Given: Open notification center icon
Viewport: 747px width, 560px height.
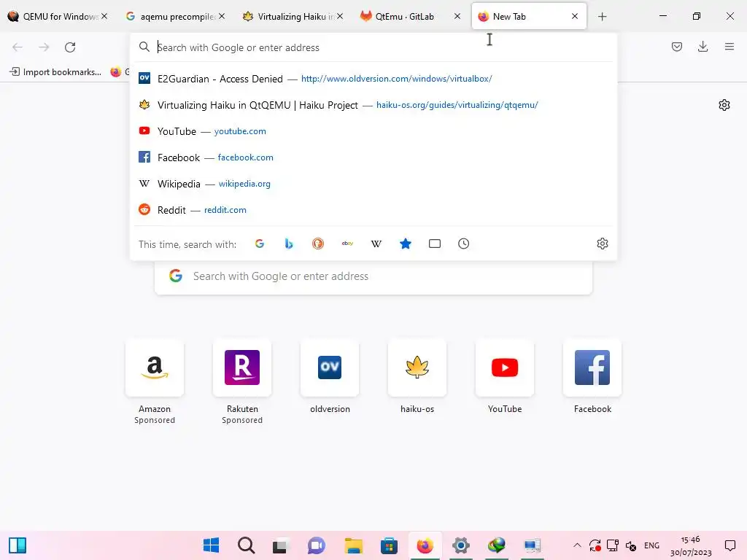Looking at the screenshot, I should pos(729,545).
